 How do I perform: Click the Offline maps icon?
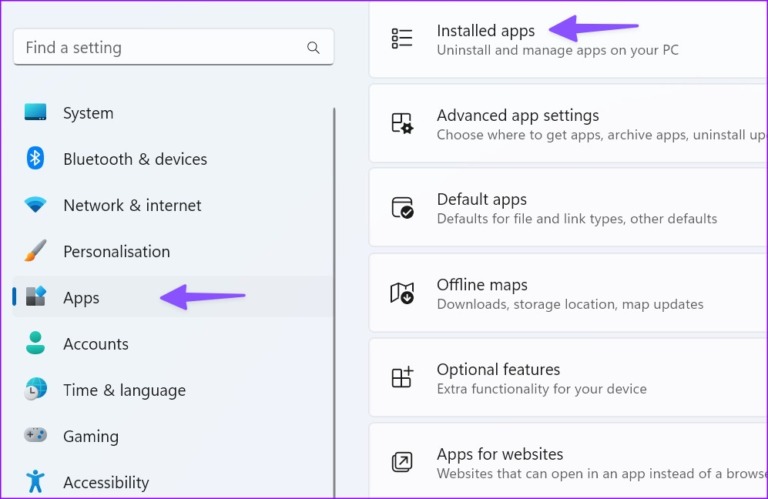402,293
